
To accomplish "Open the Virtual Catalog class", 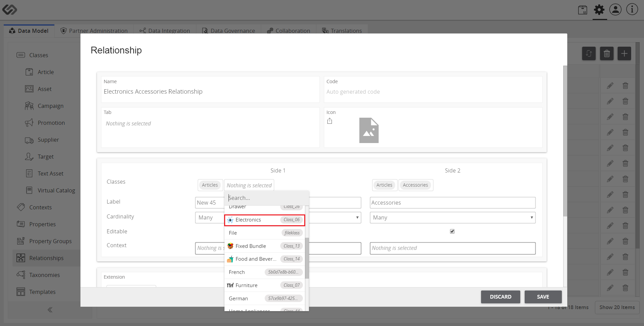I will [56, 190].
